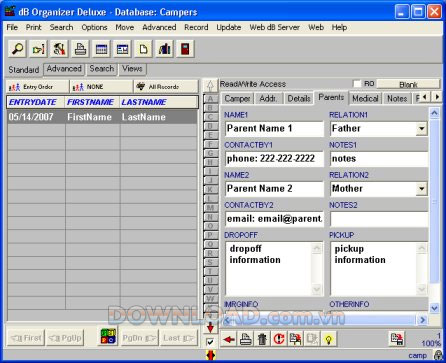The height and width of the screenshot is (363, 446).
Task: Click the First navigation button
Action: pos(26,338)
